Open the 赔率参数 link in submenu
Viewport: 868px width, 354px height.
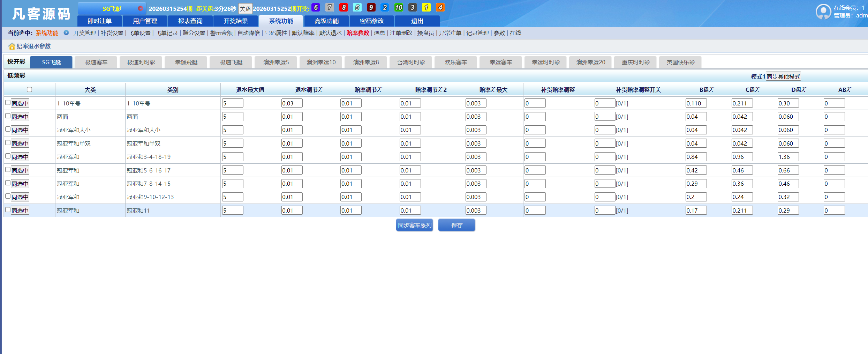[x=357, y=33]
